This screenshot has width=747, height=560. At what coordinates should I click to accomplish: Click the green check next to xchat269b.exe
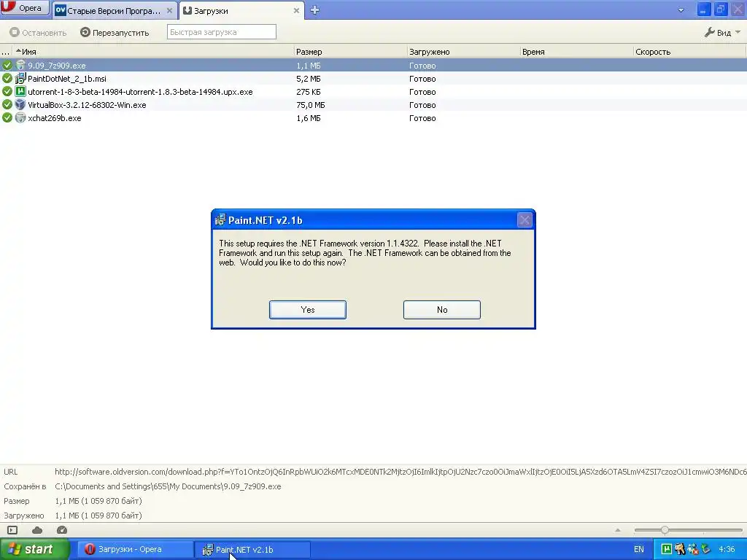pos(7,117)
